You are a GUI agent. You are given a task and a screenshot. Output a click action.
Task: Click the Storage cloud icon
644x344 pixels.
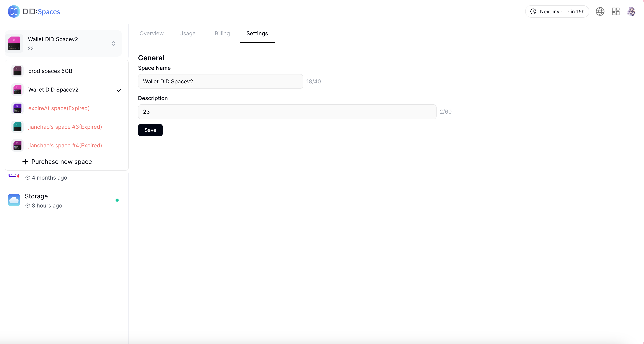click(14, 200)
